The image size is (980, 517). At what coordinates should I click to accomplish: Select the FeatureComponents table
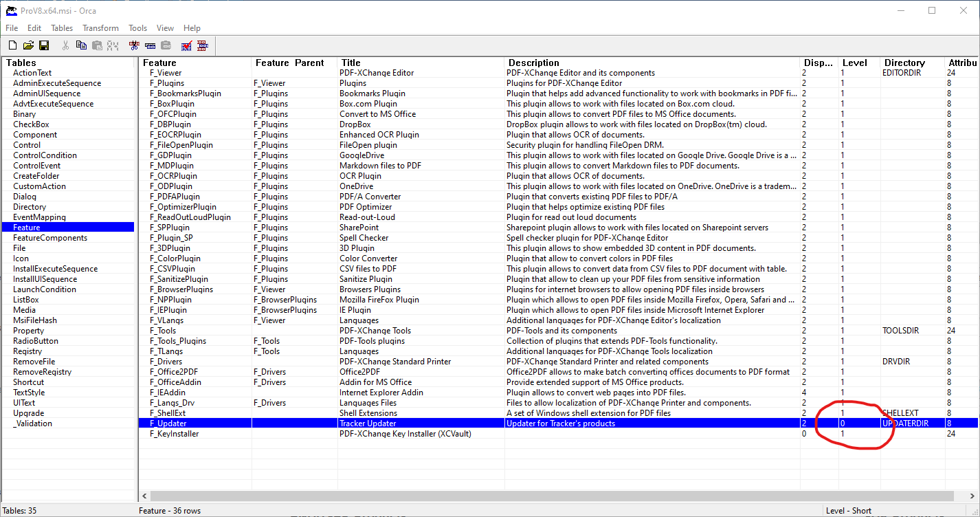(x=50, y=238)
